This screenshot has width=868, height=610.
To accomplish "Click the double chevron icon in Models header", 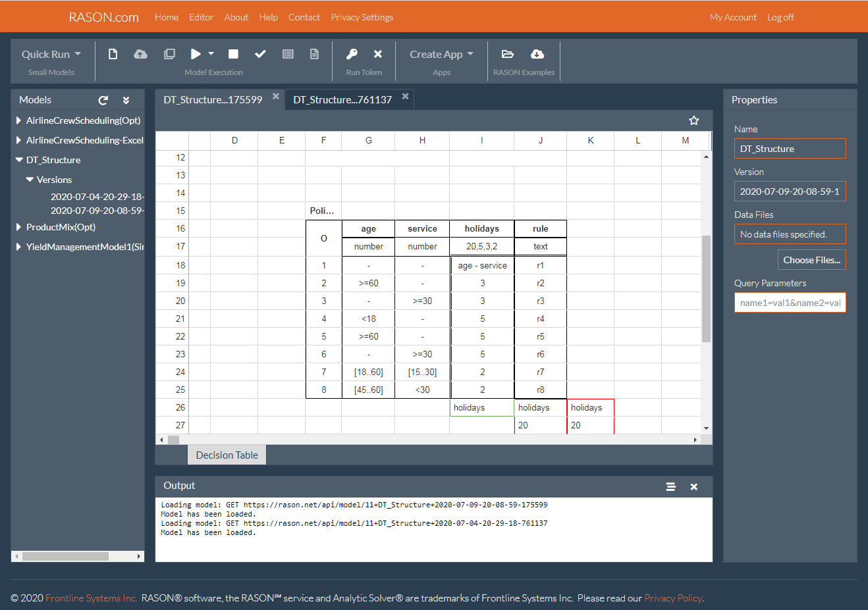I will pos(126,100).
